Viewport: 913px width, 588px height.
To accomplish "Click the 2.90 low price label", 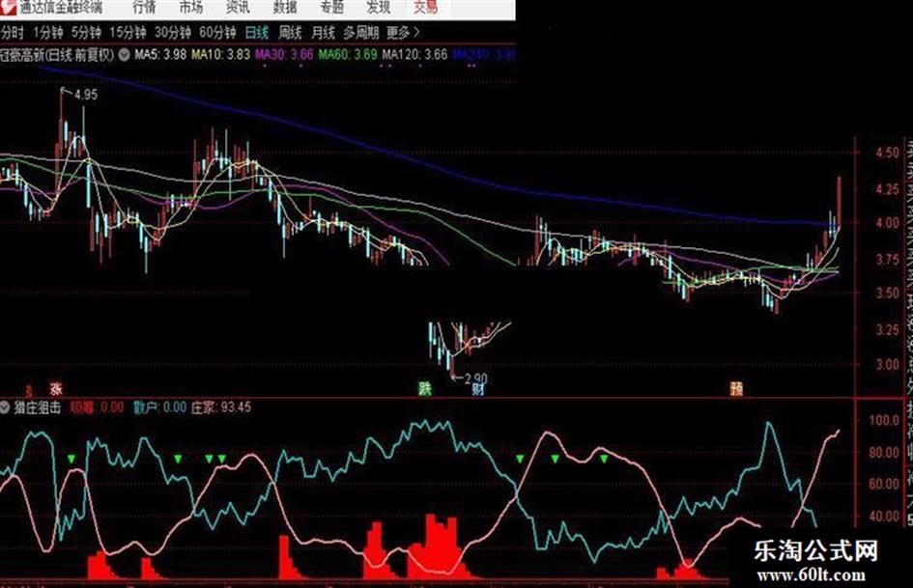I will 475,379.
